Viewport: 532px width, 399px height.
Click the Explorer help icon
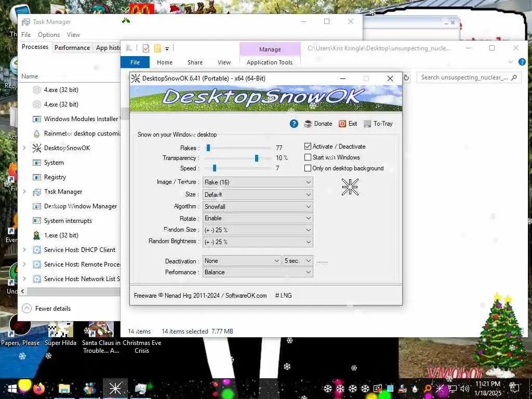click(522, 62)
